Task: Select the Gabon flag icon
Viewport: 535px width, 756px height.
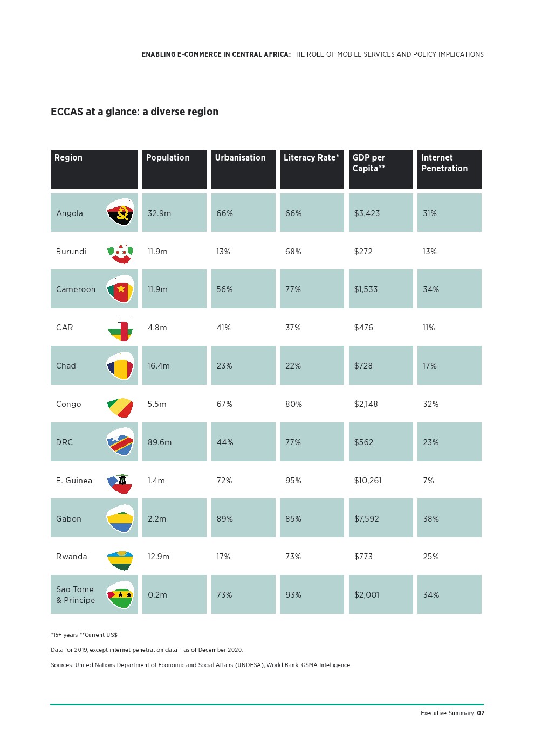Action: 120,518
